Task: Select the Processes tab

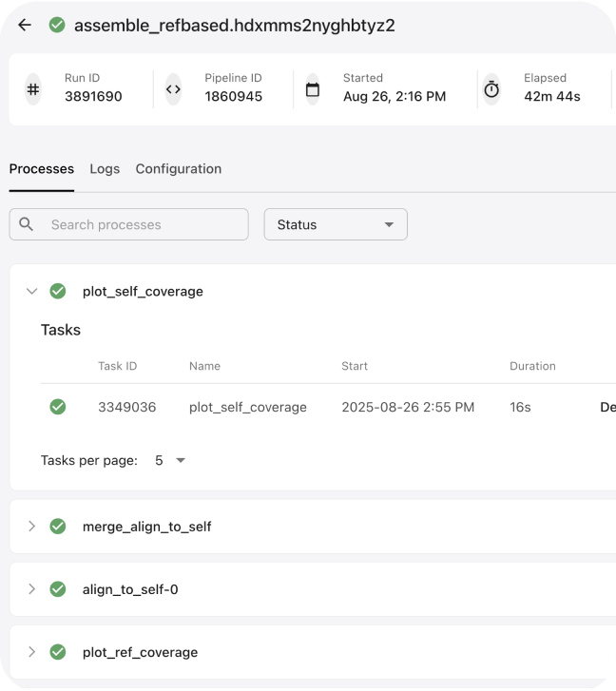Action: pyautogui.click(x=42, y=169)
